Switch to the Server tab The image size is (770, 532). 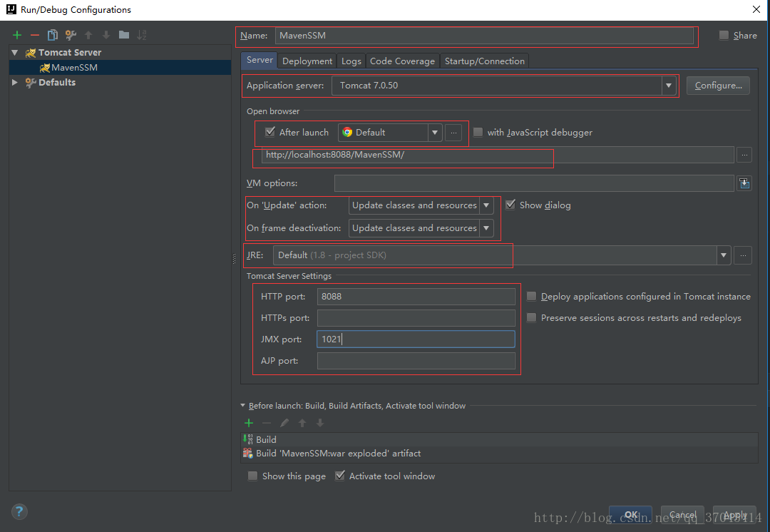coord(260,60)
